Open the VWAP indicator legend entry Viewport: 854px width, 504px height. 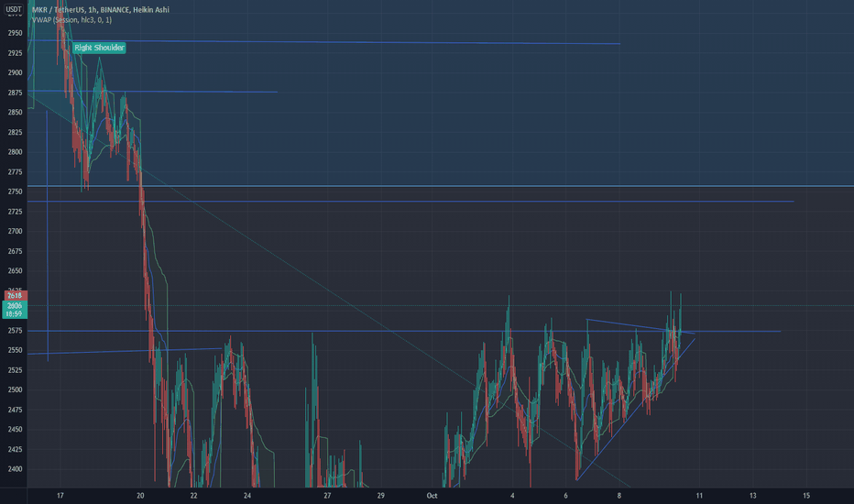point(71,19)
